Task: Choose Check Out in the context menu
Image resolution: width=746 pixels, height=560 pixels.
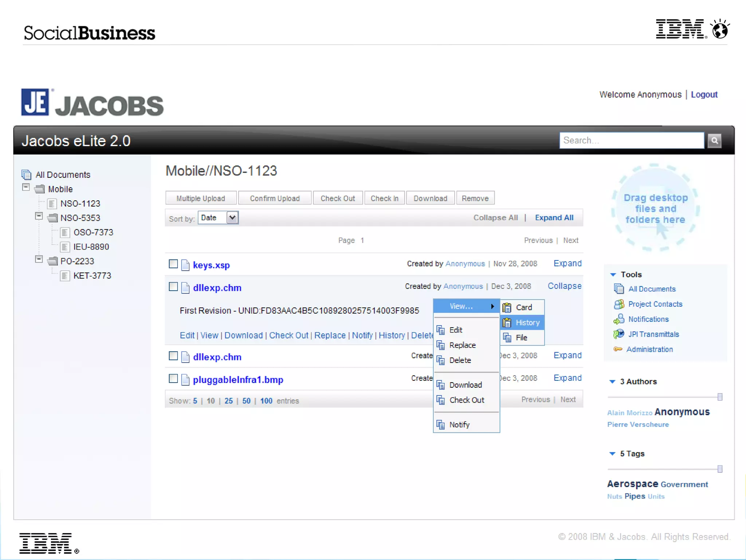Action: click(466, 400)
